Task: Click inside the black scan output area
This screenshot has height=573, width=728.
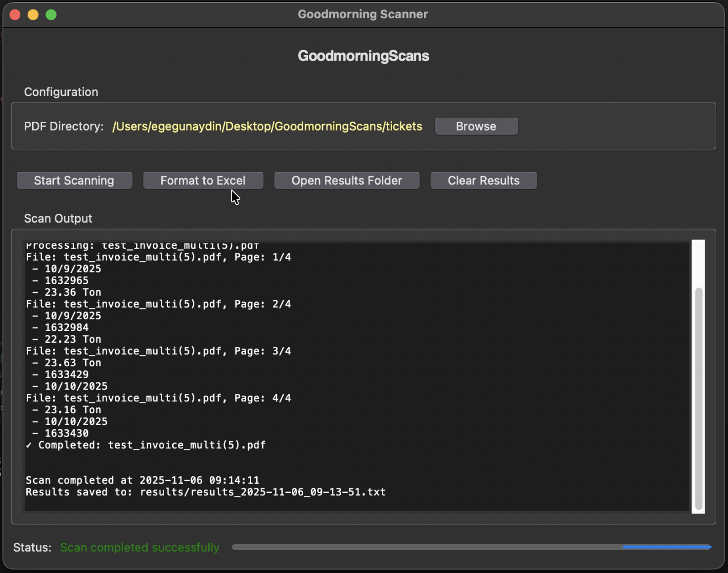Action: (x=346, y=376)
